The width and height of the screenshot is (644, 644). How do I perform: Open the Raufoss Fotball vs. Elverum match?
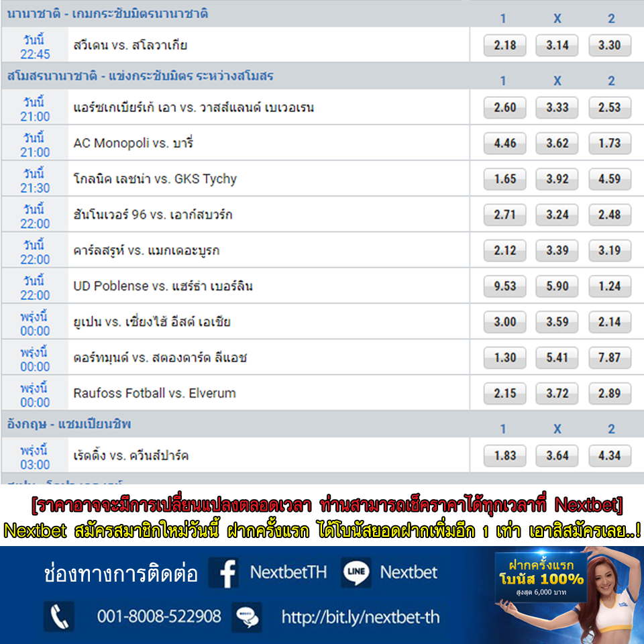(x=154, y=394)
